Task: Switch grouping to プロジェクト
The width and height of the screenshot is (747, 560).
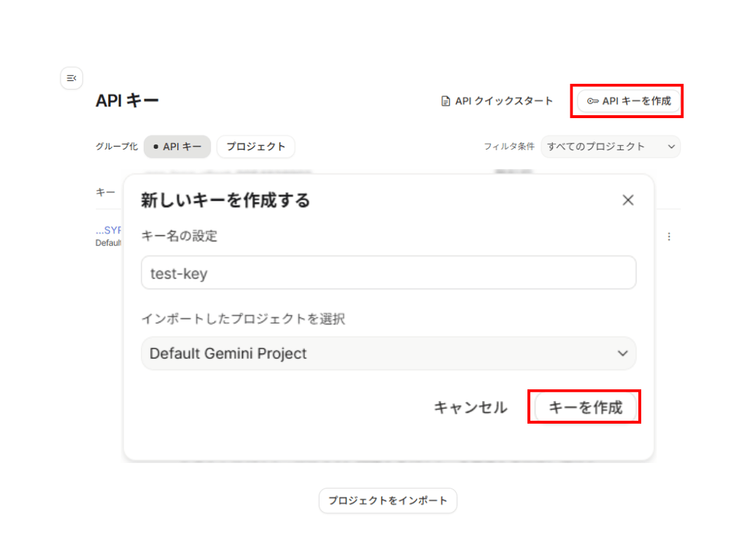Action: pos(255,147)
